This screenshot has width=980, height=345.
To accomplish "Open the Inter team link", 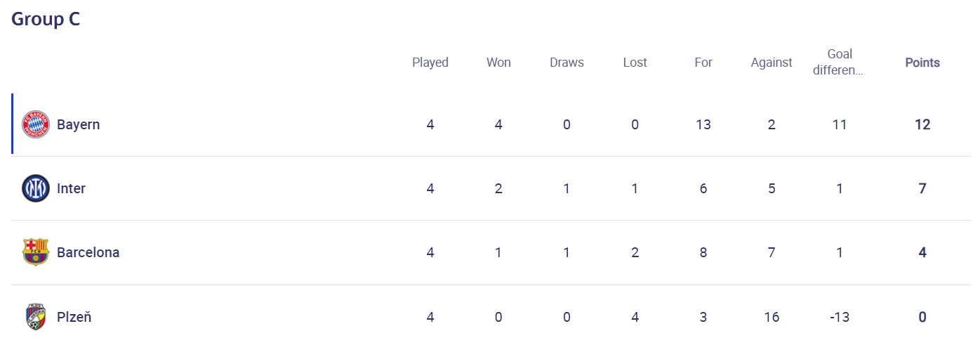I will [x=71, y=188].
